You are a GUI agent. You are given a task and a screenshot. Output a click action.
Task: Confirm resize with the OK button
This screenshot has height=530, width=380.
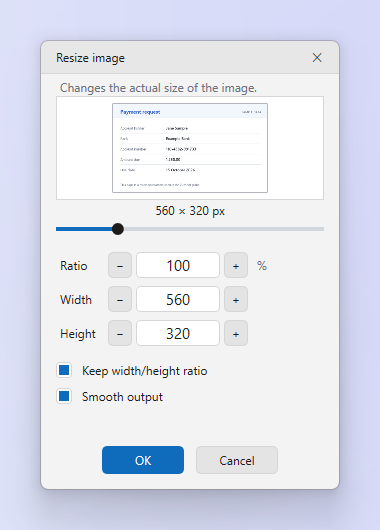point(143,460)
